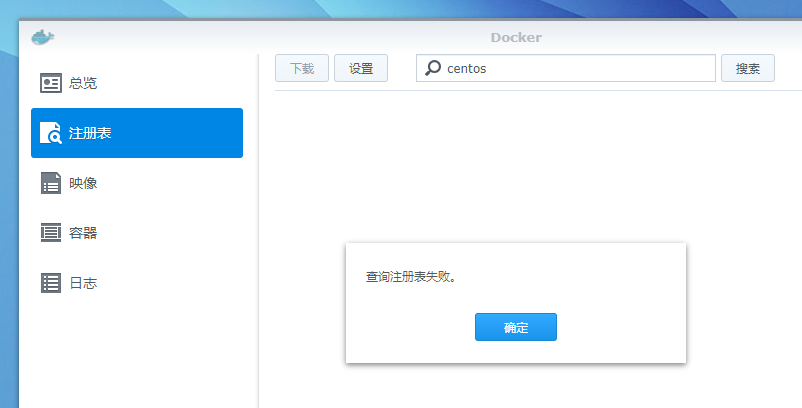Click the magnifier icon in search box
Image resolution: width=802 pixels, height=408 pixels.
pyautogui.click(x=432, y=69)
